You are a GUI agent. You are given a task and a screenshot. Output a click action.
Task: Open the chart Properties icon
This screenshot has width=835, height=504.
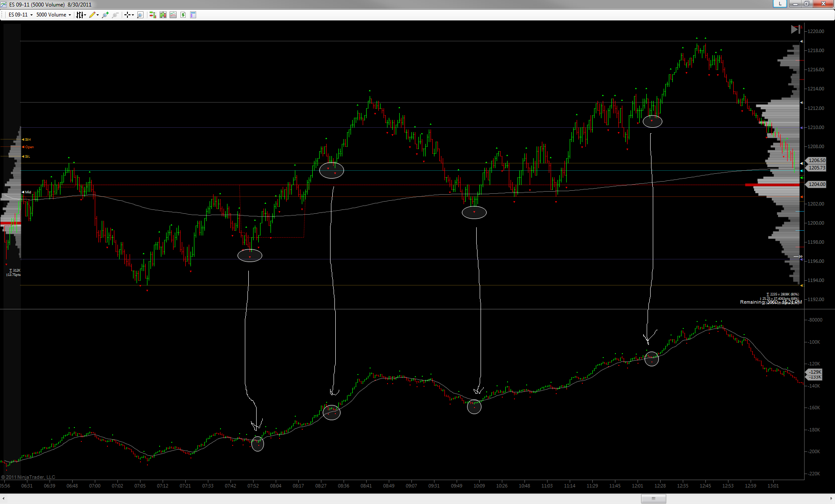[x=193, y=15]
